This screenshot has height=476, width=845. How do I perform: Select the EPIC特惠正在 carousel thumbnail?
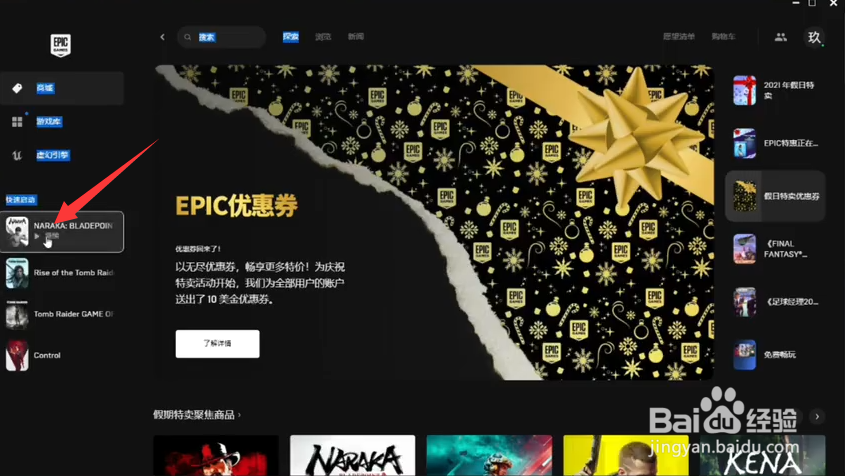click(x=744, y=143)
